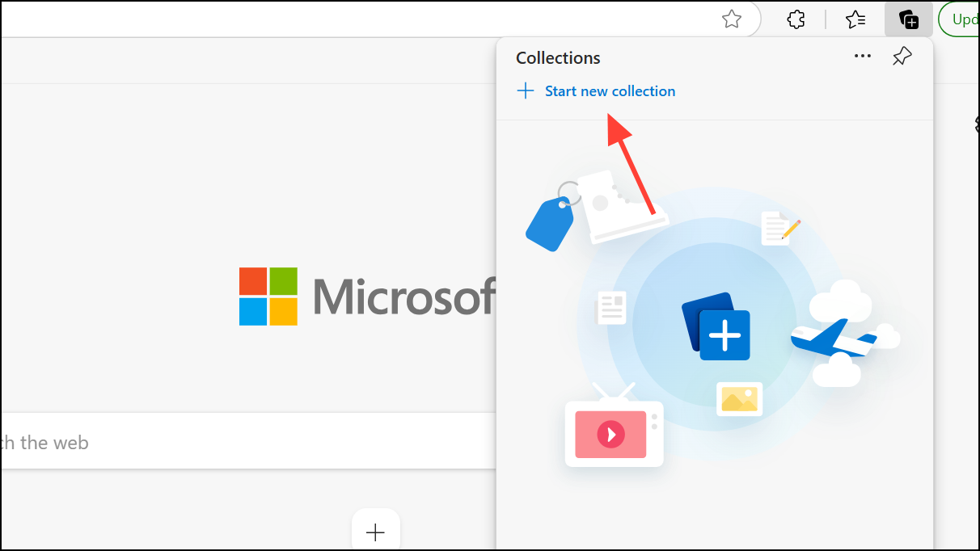The width and height of the screenshot is (980, 551).
Task: Click the star to favorite this page
Action: point(731,19)
